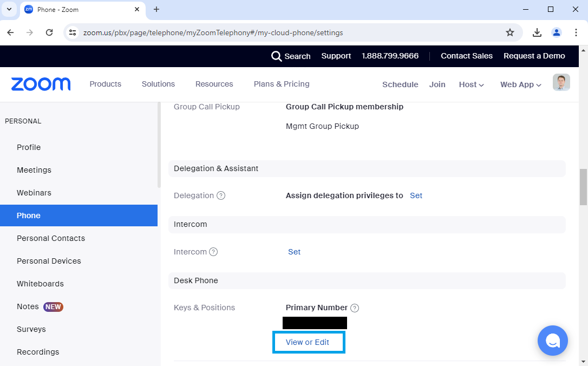Viewport: 588px width, 366px height.
Task: Open the Primary Number help icon
Action: click(355, 308)
